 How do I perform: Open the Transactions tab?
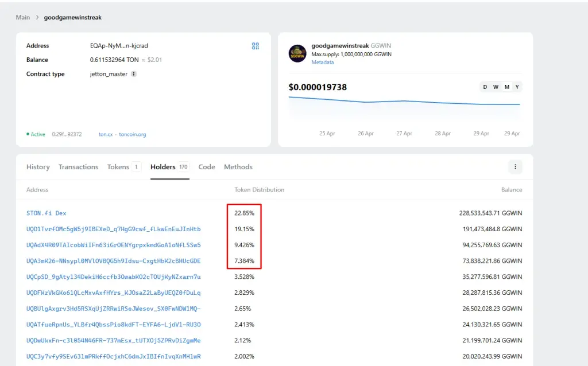tap(78, 167)
